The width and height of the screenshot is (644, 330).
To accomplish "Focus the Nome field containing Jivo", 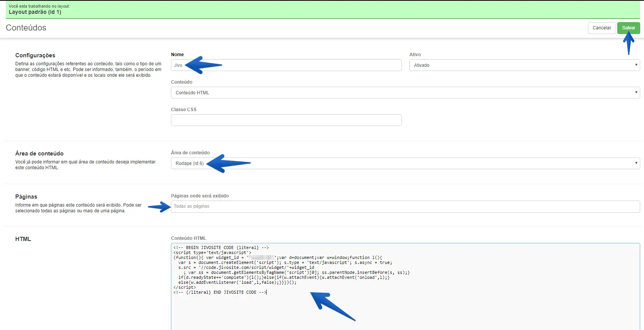I will 286,65.
